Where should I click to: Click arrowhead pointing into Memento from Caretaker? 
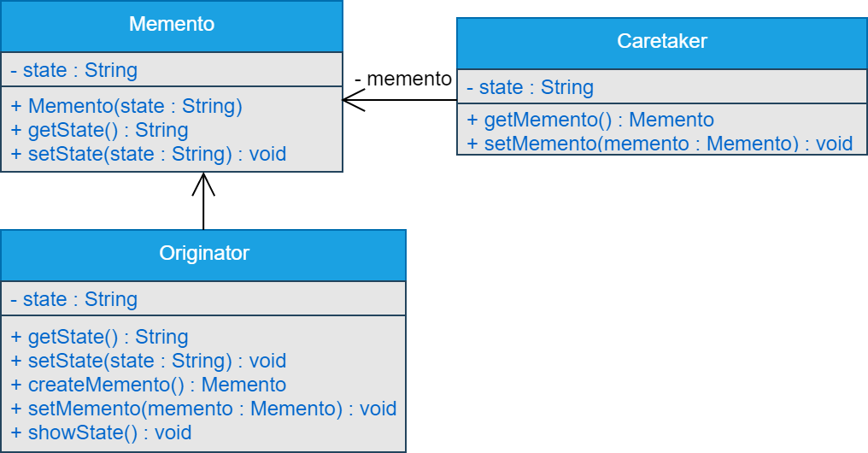pos(350,100)
